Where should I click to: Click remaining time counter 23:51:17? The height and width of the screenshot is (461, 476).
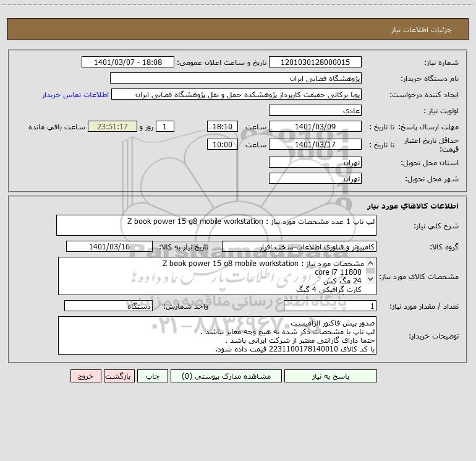coord(113,126)
